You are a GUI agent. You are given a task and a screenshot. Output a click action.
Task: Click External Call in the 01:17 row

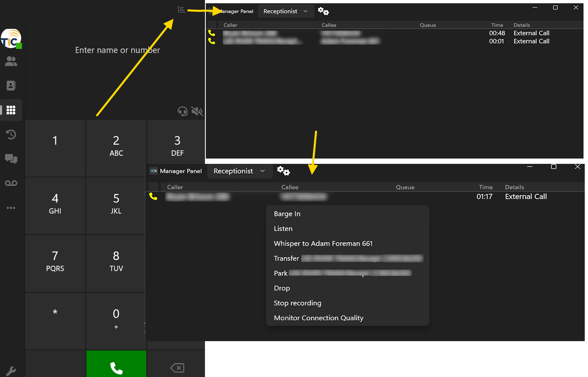[x=526, y=196]
